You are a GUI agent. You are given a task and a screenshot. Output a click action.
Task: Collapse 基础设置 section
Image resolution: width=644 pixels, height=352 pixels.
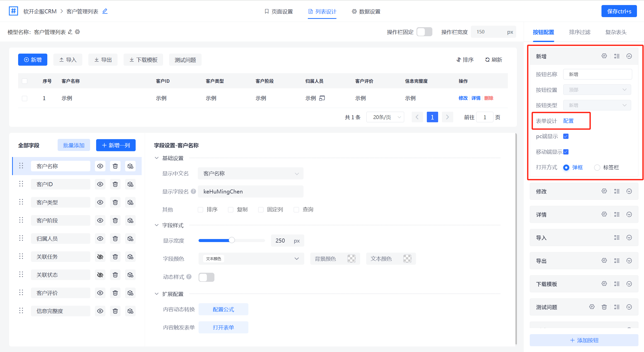click(157, 158)
